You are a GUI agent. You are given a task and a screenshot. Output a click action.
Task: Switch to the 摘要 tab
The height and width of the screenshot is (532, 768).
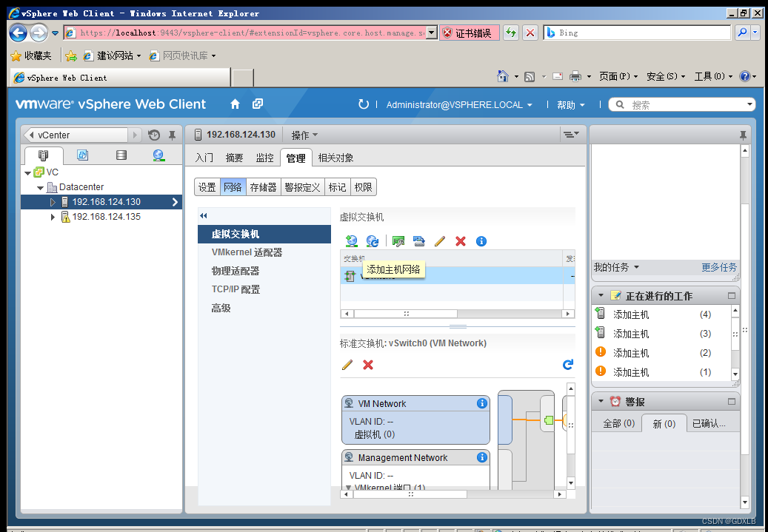(234, 158)
